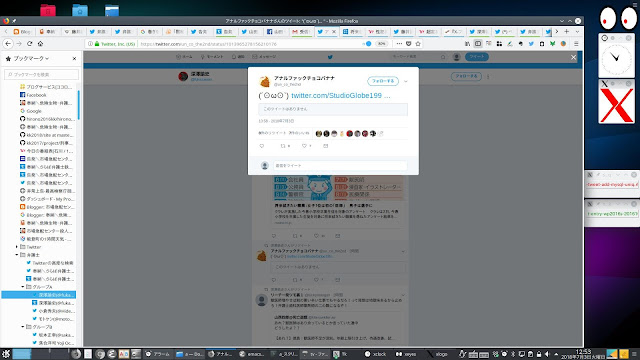Click the volume icon in system tray

(x=547, y=354)
